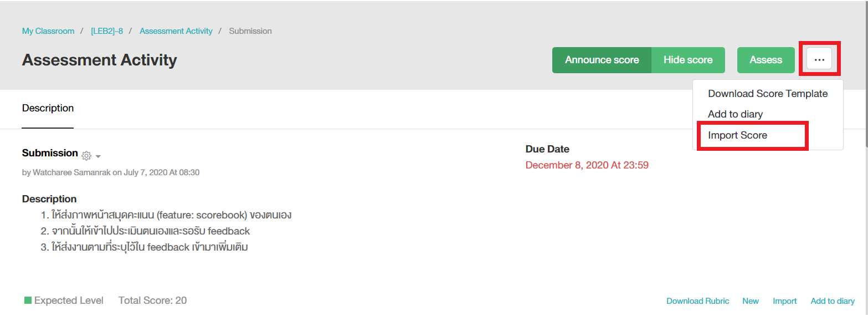Click the Hide score button
The height and width of the screenshot is (321, 868).
tap(687, 60)
